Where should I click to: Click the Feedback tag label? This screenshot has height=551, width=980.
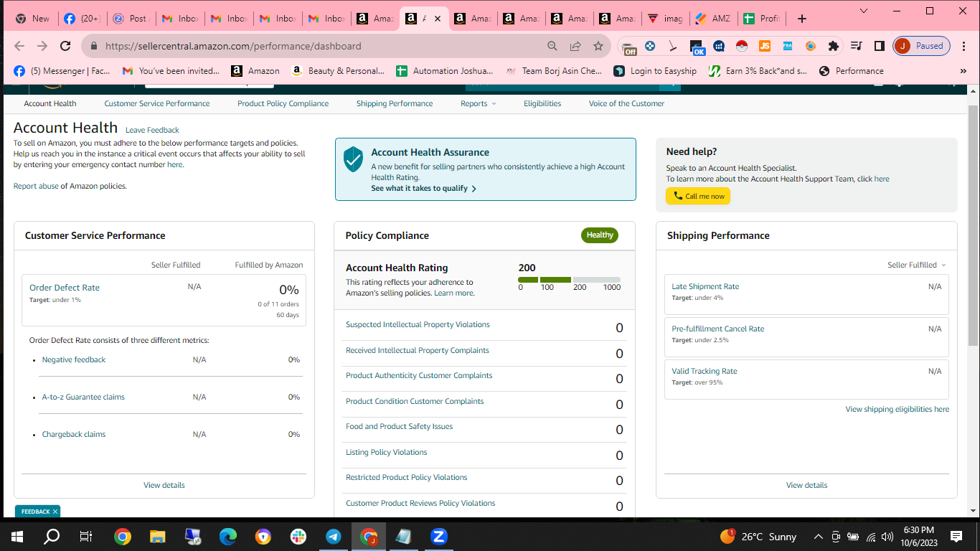(35, 512)
